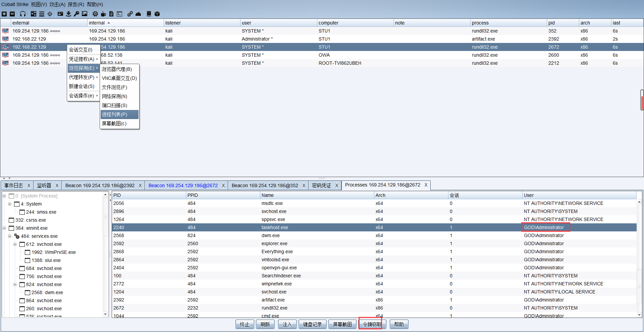Switch to session table view icon
This screenshot has height=332, width=644.
tap(42, 14)
